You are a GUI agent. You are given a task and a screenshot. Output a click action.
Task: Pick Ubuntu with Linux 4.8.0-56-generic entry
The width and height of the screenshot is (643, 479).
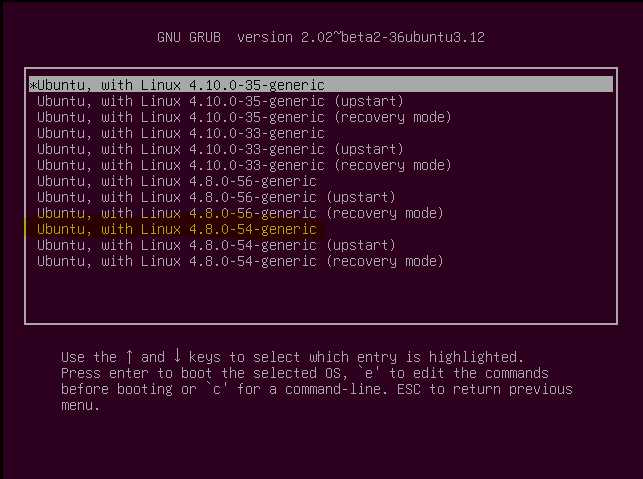point(177,181)
